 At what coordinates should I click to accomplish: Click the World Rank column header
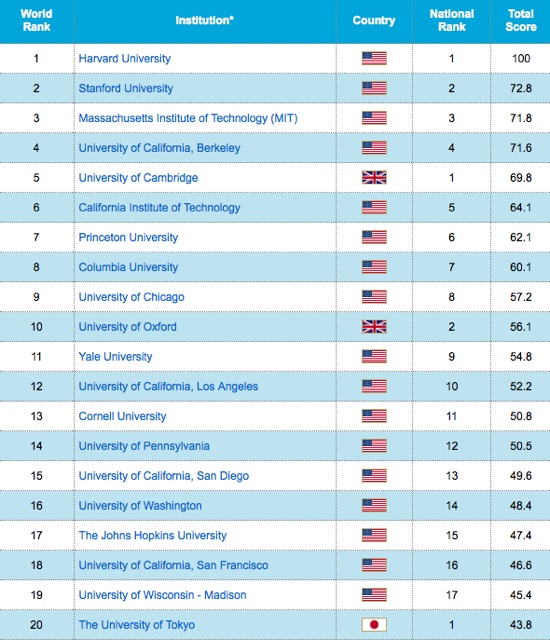click(x=37, y=20)
